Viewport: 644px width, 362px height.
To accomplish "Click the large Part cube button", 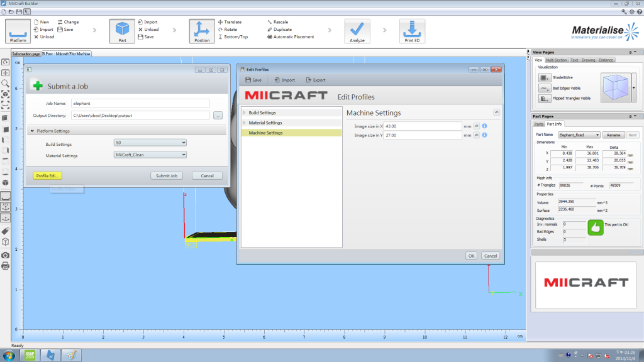I will [122, 31].
